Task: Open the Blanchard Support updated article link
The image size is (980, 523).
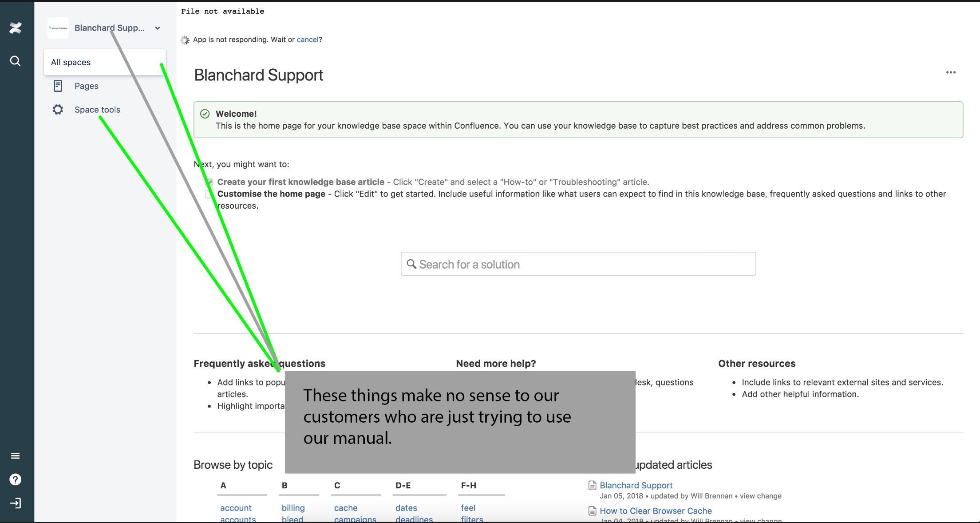Action: click(x=636, y=485)
